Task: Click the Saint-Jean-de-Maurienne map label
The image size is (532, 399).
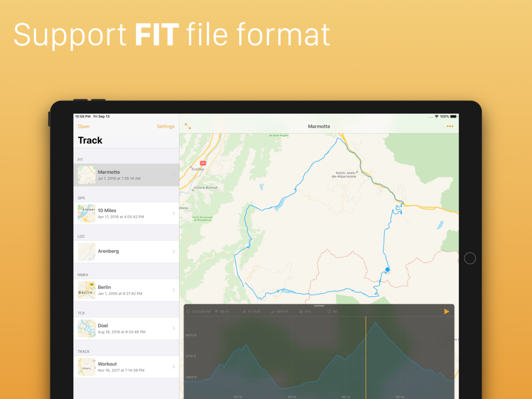Action: (344, 174)
